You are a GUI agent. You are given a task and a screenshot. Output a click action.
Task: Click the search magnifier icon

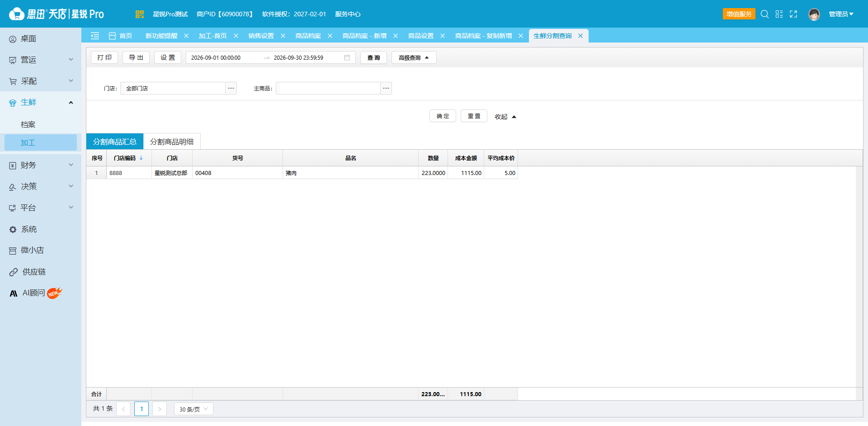tap(764, 14)
